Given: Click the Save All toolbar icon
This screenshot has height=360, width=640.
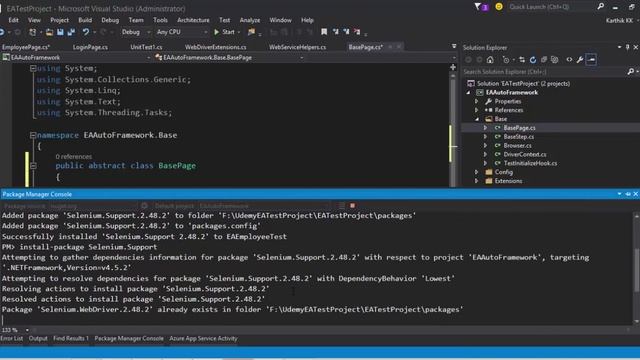Looking at the screenshot, I should [71, 32].
